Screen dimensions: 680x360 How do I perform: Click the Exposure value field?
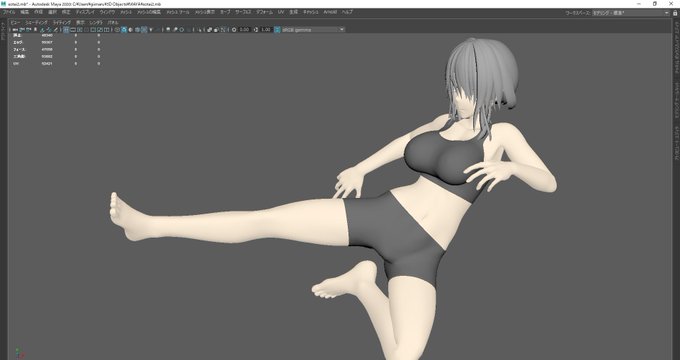pos(244,29)
